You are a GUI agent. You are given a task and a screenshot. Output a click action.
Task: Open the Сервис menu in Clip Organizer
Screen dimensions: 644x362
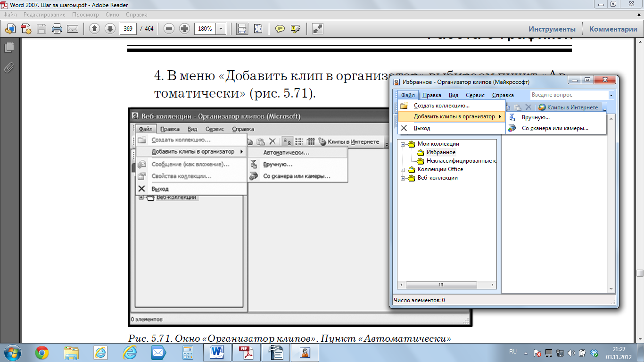pyautogui.click(x=475, y=95)
